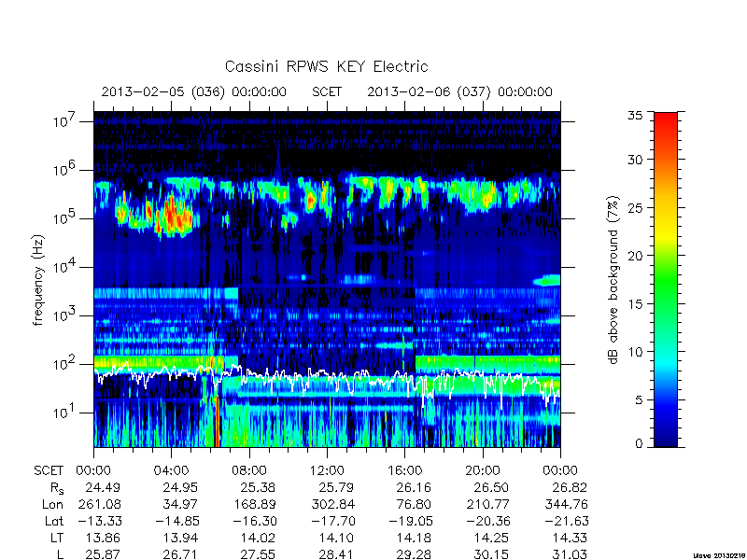The width and height of the screenshot is (747, 560).
Task: Click the 10^4 frequency tick label
Action: point(63,266)
